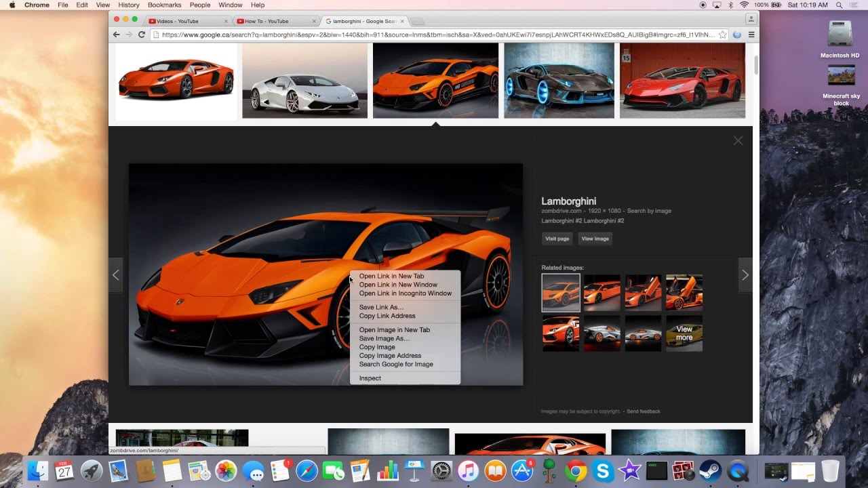This screenshot has width=868, height=488.
Task: Open the Bookmarks menu in the menu bar
Action: pos(164,5)
